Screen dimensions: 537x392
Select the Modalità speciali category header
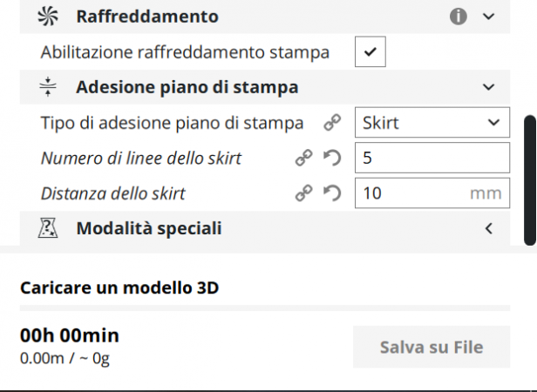149,229
